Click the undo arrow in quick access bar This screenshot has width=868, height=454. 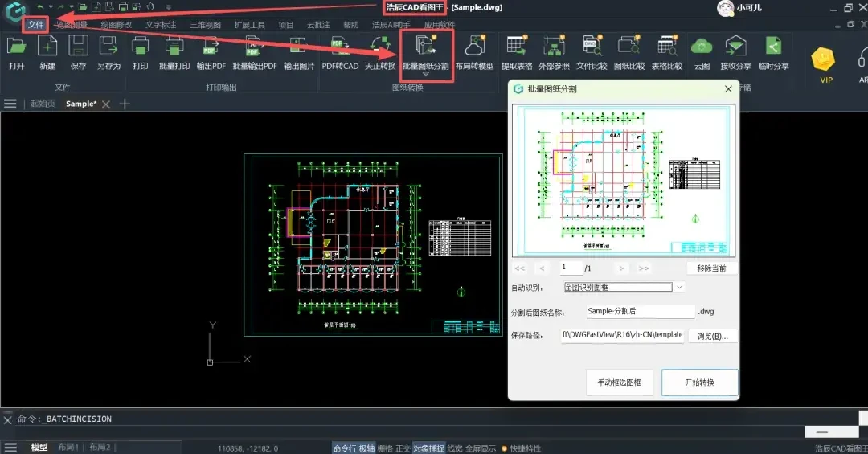pos(40,7)
